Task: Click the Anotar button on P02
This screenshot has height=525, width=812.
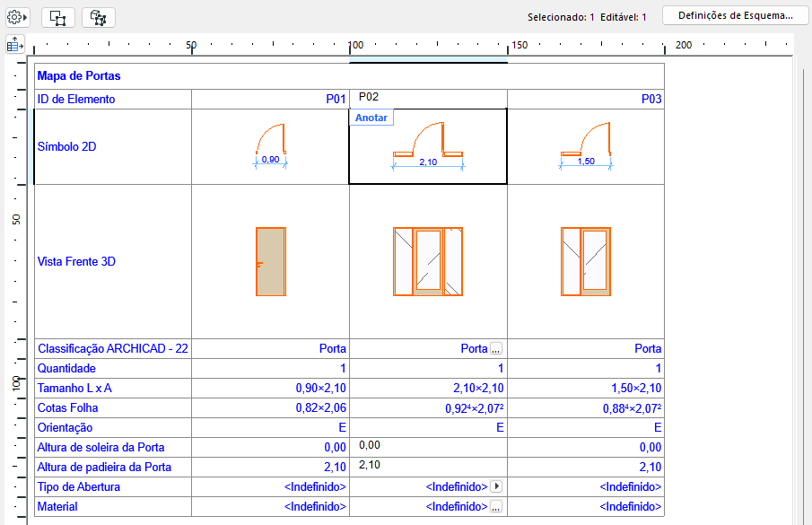Action: click(371, 118)
